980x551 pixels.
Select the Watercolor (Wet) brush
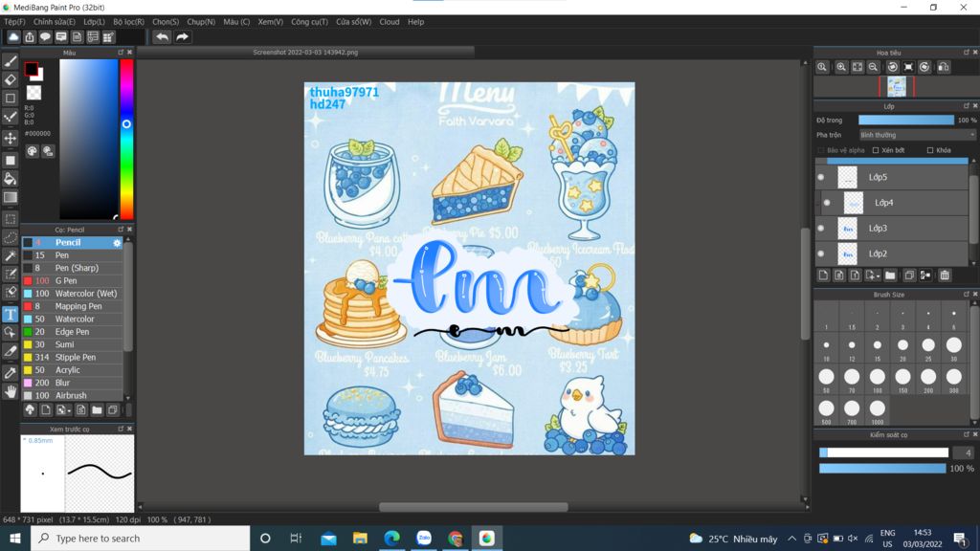[73, 293]
